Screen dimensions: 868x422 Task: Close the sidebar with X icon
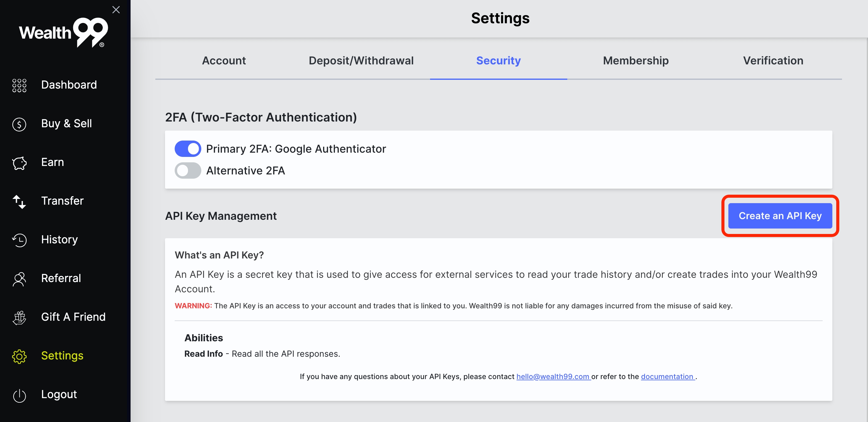pos(116,10)
